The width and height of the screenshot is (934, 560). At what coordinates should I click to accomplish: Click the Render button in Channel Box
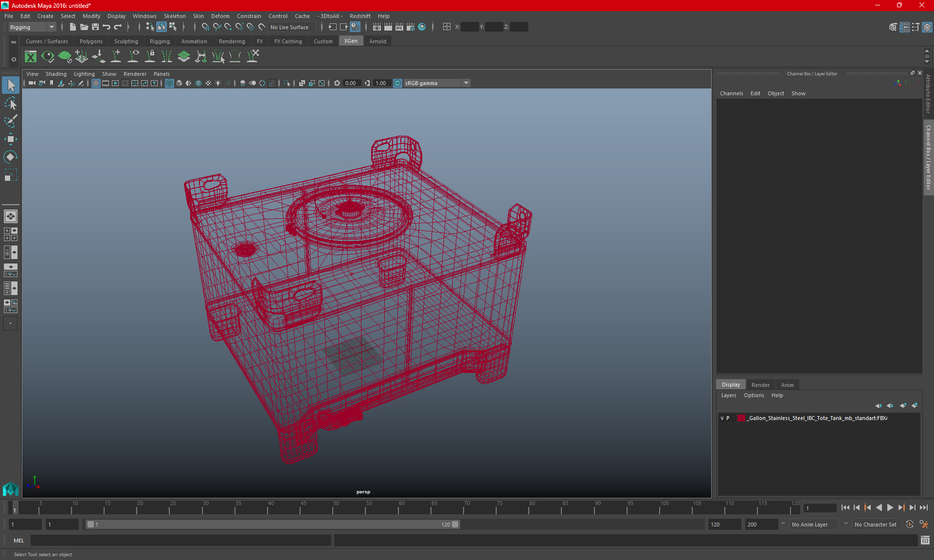click(x=760, y=384)
